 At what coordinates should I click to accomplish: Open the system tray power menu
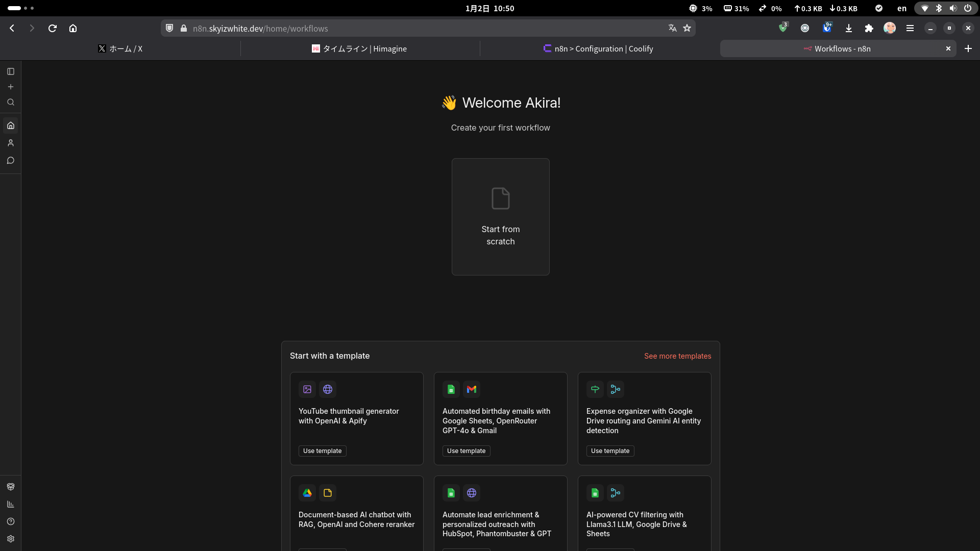[x=967, y=8]
